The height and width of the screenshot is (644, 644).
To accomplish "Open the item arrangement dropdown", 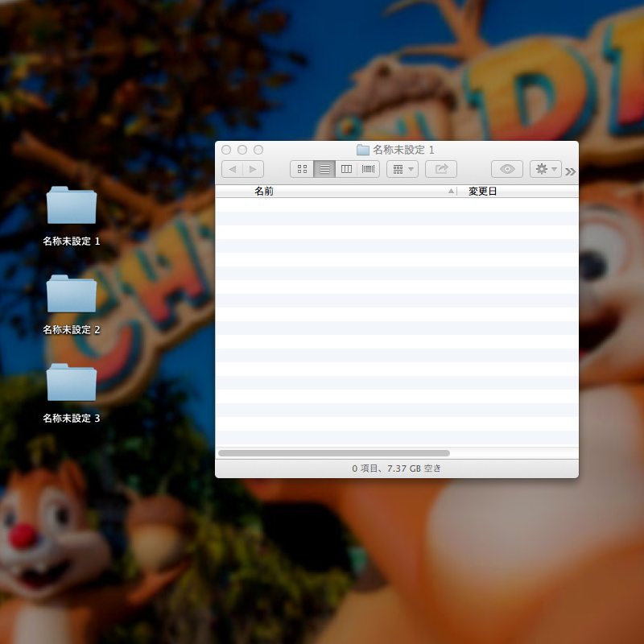I will (x=402, y=169).
